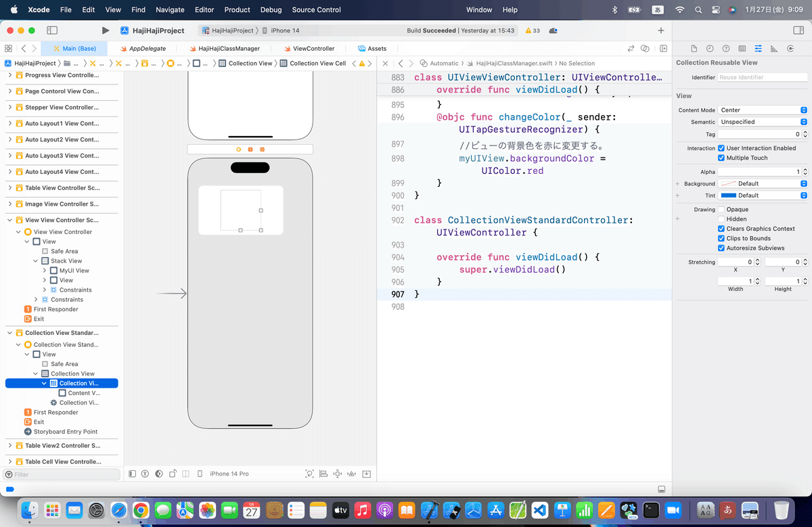This screenshot has width=812, height=527.
Task: Collapse Stack View in the outline
Action: (36, 260)
